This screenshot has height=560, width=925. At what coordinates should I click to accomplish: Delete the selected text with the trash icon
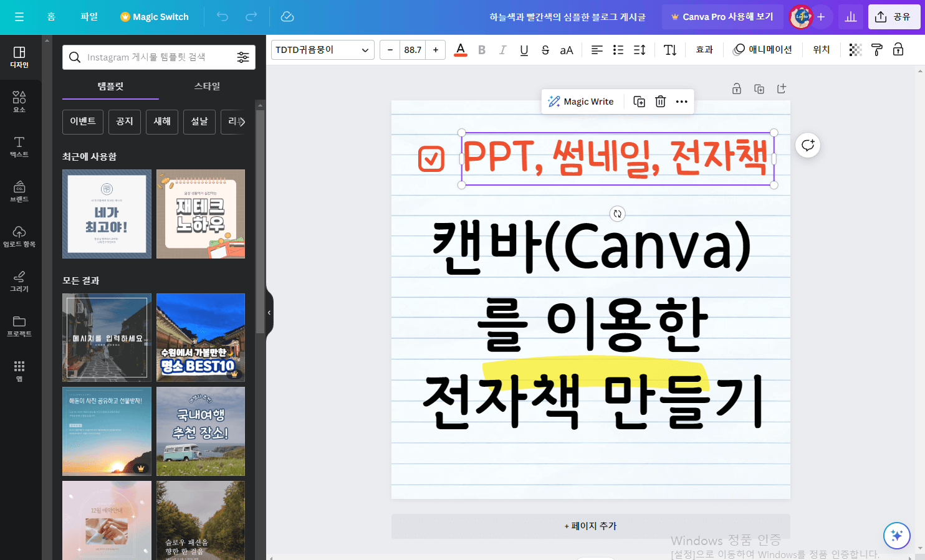(x=660, y=101)
